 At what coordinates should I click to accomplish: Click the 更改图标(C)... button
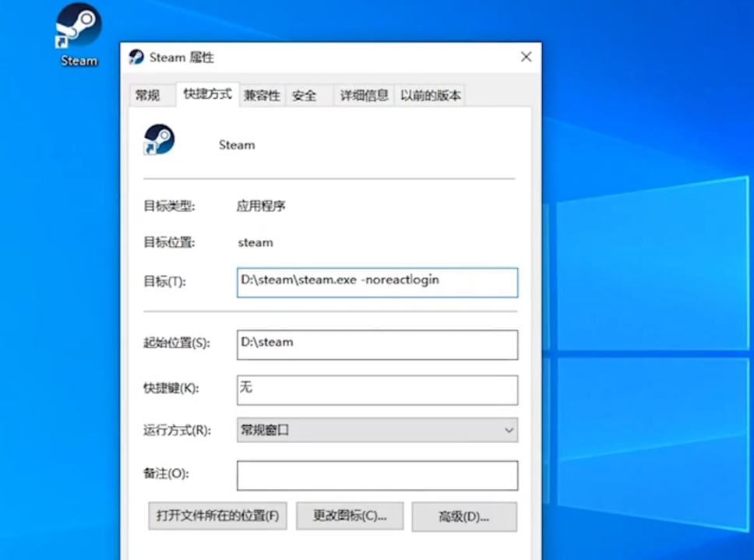click(350, 516)
